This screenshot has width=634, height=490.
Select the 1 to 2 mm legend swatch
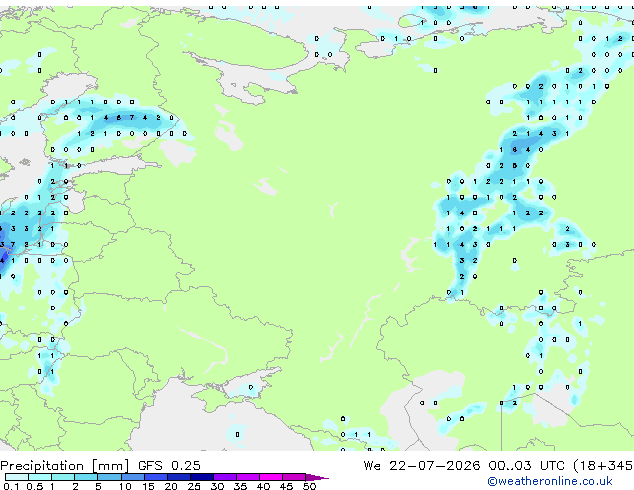[63, 477]
